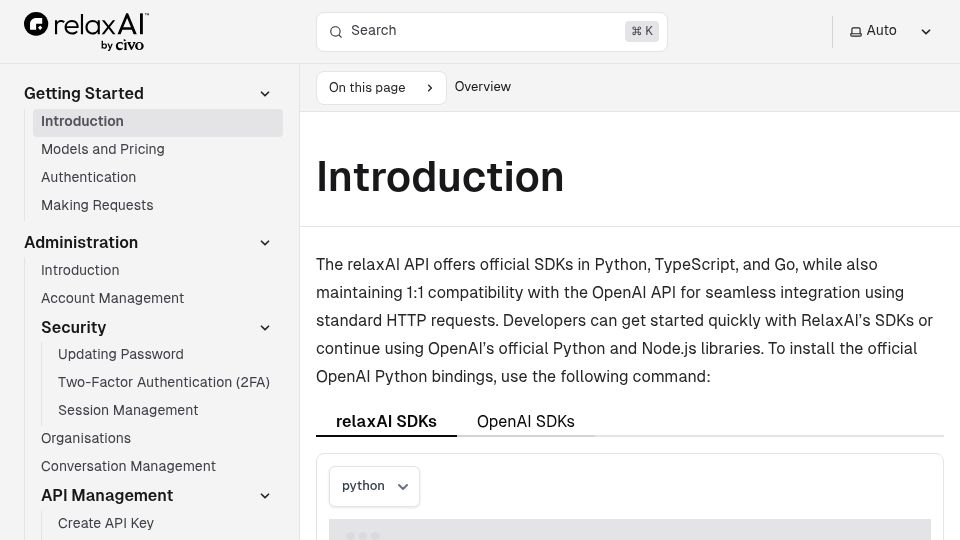Collapse the API Management subsection chevron

pyautogui.click(x=265, y=496)
